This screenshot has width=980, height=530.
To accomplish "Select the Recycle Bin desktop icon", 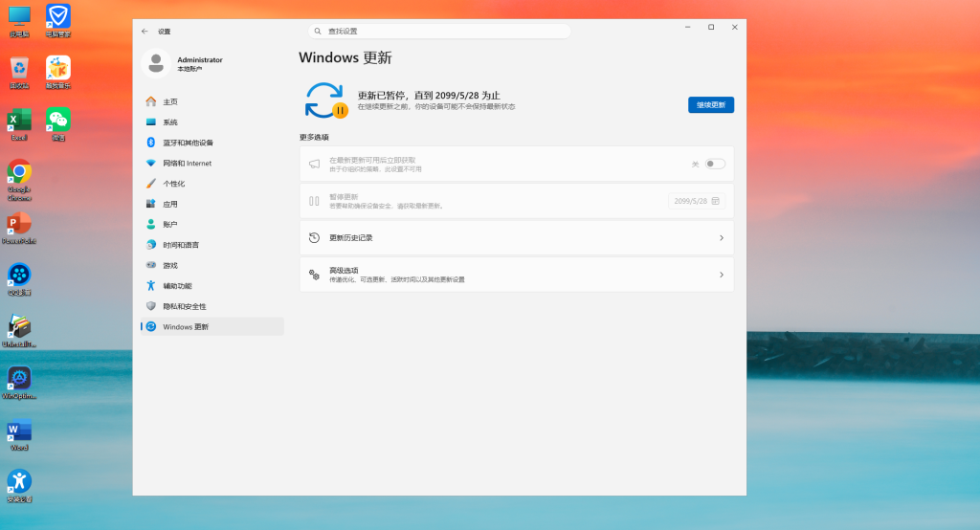I will (x=19, y=73).
